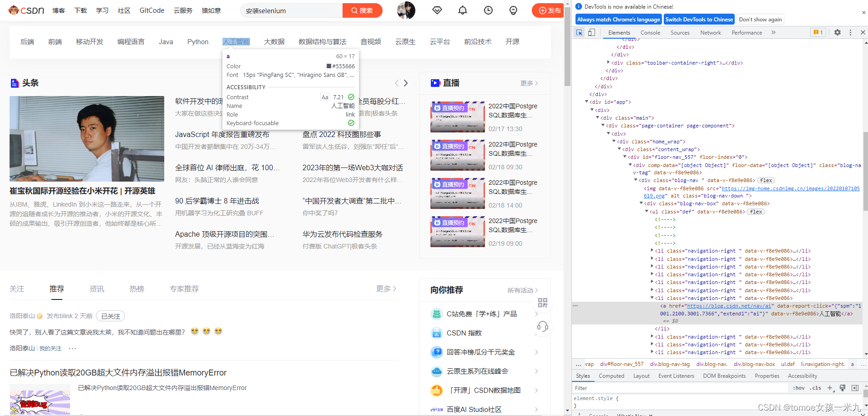Click the issues warning badge showing 1

[818, 32]
